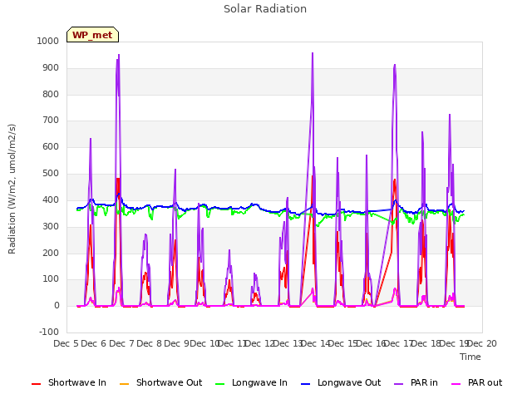Viewport: 532px width, 399px height.
Task: Click the 500 y-axis tick label
Action: (x=51, y=174)
